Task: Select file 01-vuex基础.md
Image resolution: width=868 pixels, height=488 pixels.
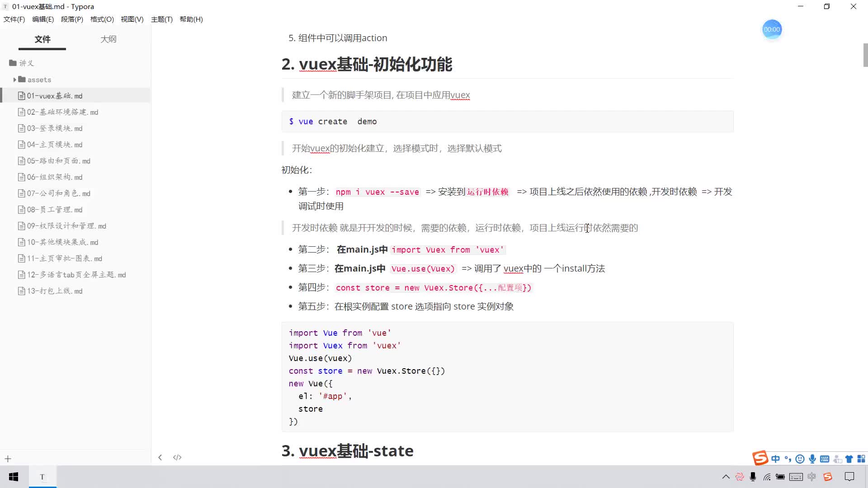Action: click(x=76, y=96)
